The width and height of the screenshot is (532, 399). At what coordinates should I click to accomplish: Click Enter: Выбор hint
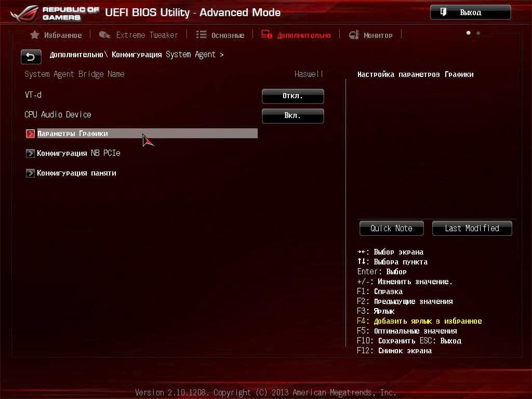(x=382, y=272)
